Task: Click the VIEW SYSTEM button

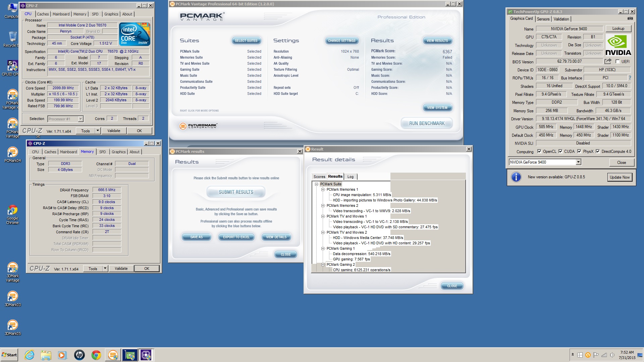Action: 437,108
